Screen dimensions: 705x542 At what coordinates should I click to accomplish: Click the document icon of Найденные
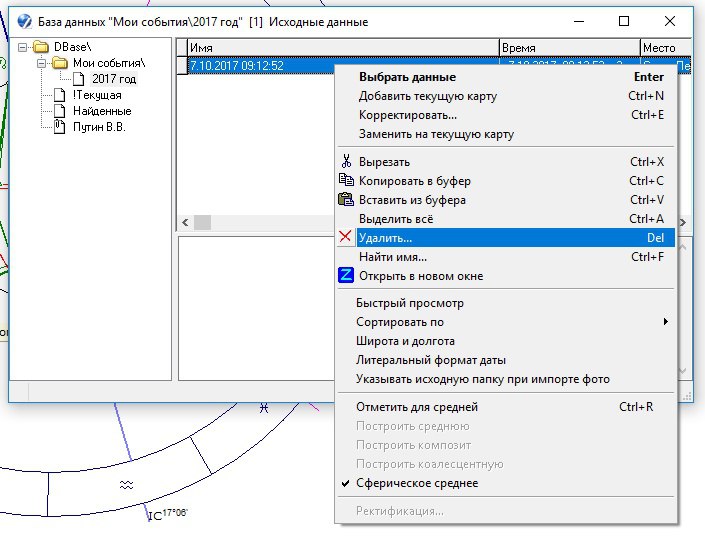(x=59, y=111)
